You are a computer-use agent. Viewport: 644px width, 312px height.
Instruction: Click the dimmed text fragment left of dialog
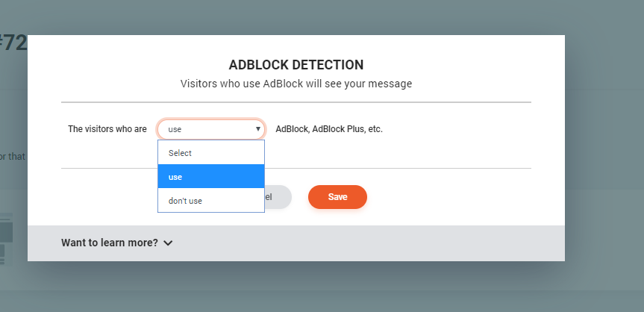click(13, 156)
